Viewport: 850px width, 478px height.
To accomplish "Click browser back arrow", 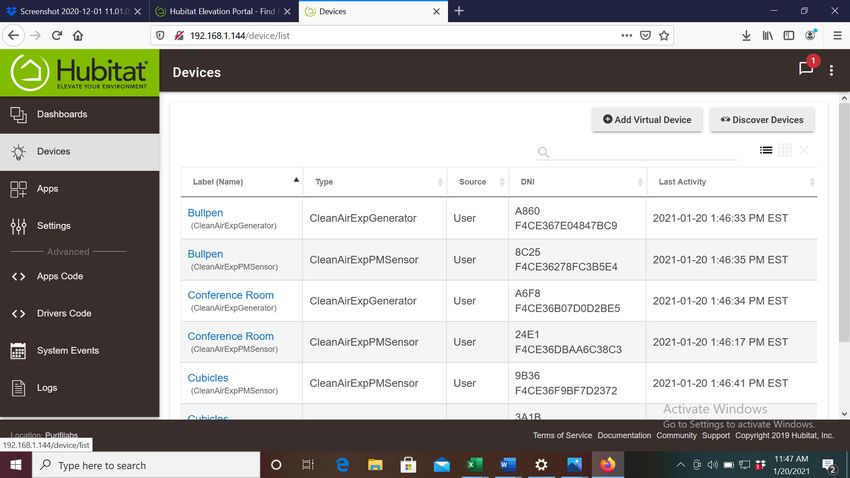I will [x=14, y=36].
